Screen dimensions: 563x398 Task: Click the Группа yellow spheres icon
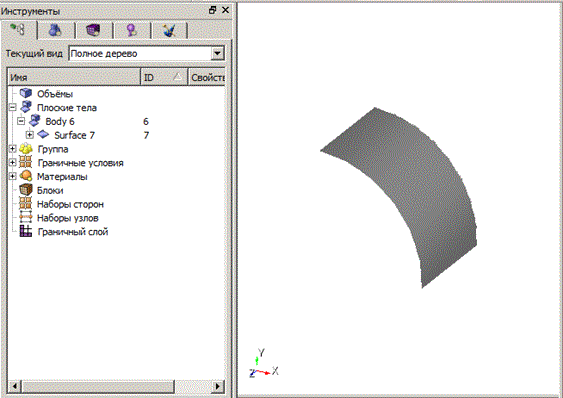tap(26, 148)
